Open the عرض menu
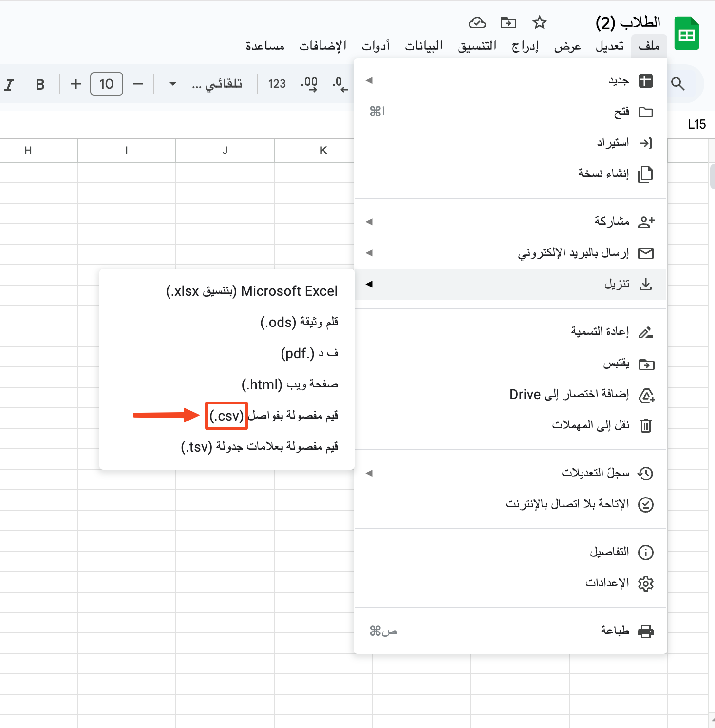715x728 pixels. (567, 46)
